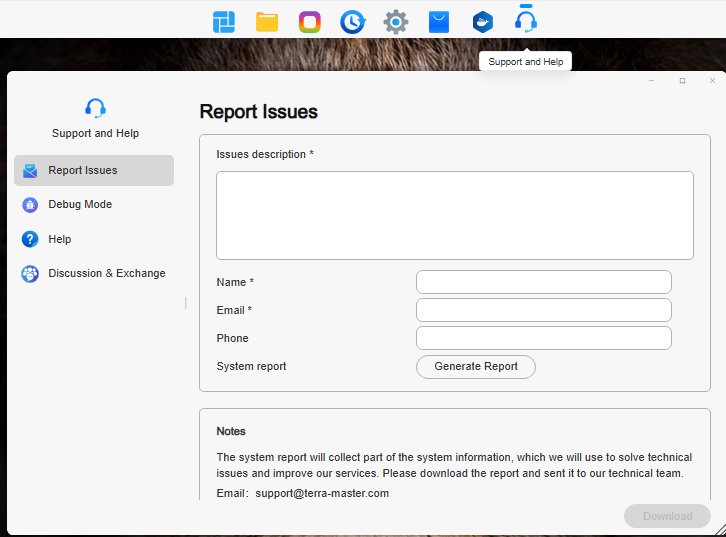This screenshot has height=537, width=726.
Task: Launch the rainbow square app icon in the dock
Action: 310,22
